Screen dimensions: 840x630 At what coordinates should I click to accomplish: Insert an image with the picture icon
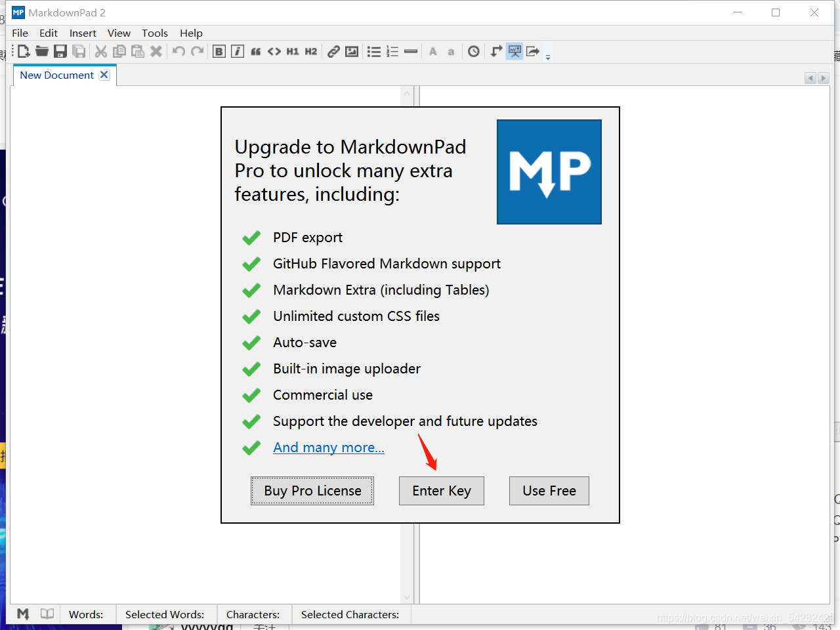(352, 51)
